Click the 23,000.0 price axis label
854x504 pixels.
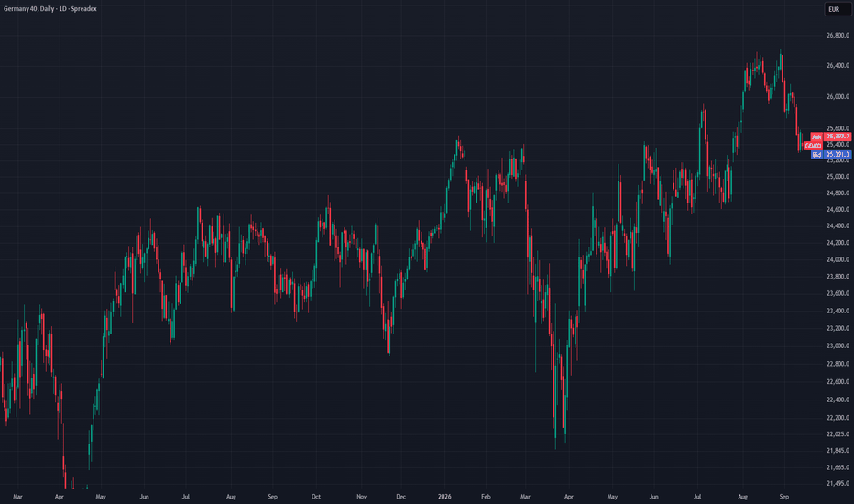click(x=838, y=346)
